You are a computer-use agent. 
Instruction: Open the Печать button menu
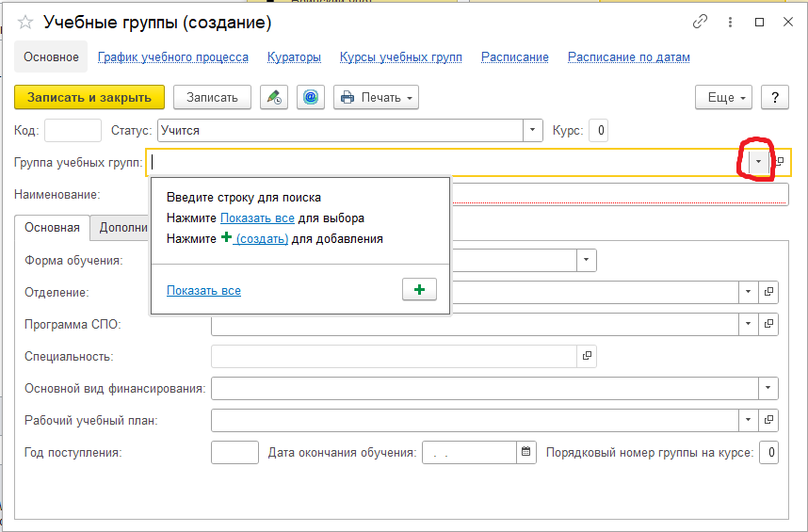(x=376, y=97)
